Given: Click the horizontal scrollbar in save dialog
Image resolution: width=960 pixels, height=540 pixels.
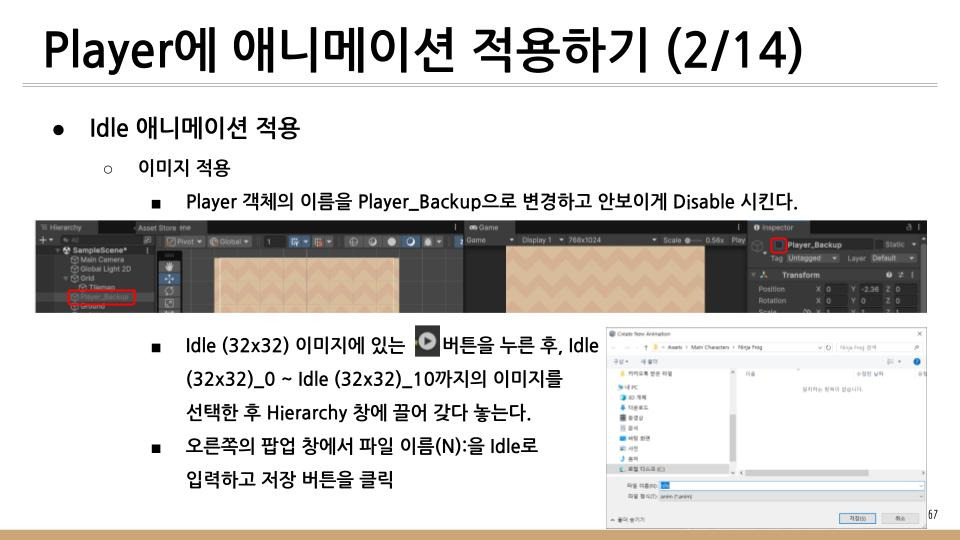Looking at the screenshot, I should [x=807, y=473].
